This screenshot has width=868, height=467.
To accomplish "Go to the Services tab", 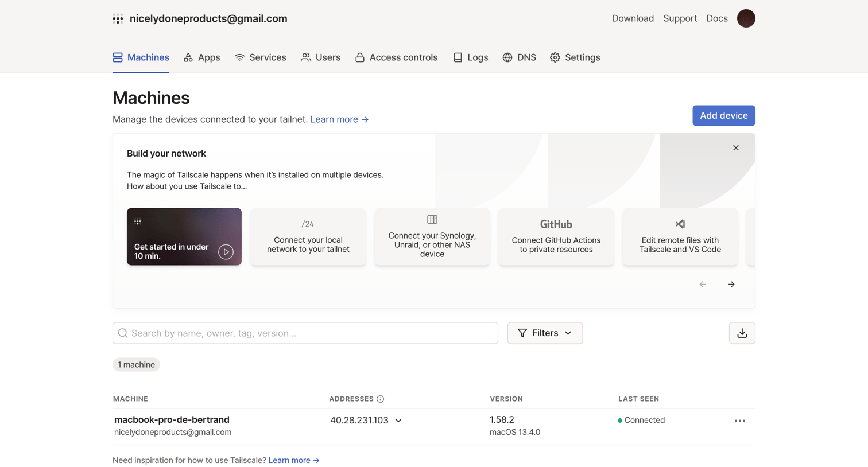I will click(x=260, y=57).
